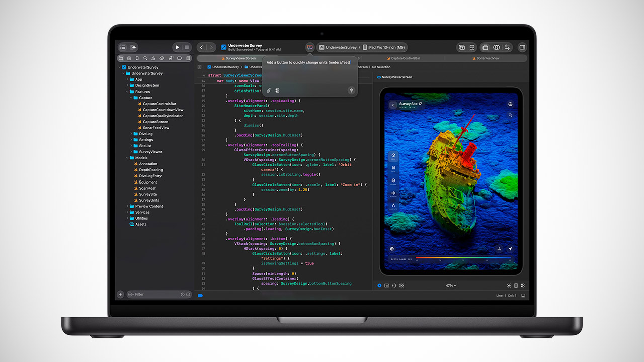Open the SurveyUnits model file
The height and width of the screenshot is (362, 644).
[146, 200]
